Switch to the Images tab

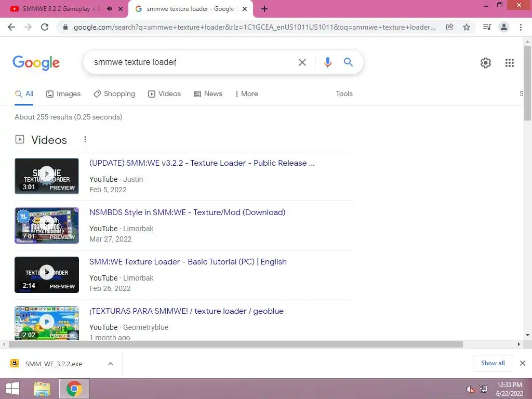[x=63, y=94]
